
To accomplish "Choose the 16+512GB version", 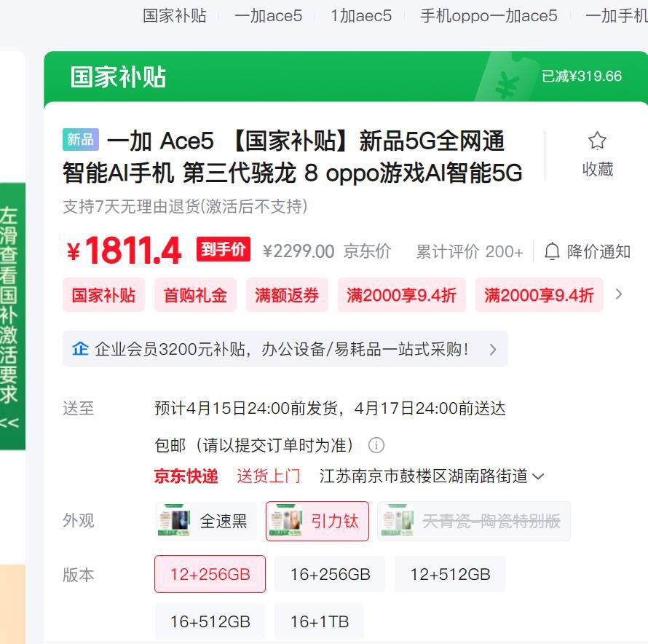I will tap(210, 621).
